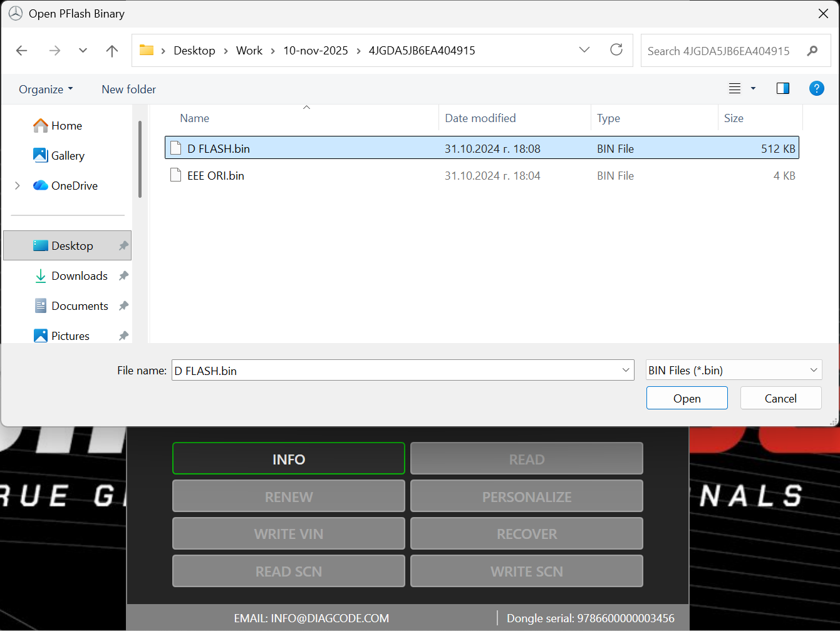Image resolution: width=840 pixels, height=631 pixels.
Task: Open the Organize menu
Action: pyautogui.click(x=46, y=90)
